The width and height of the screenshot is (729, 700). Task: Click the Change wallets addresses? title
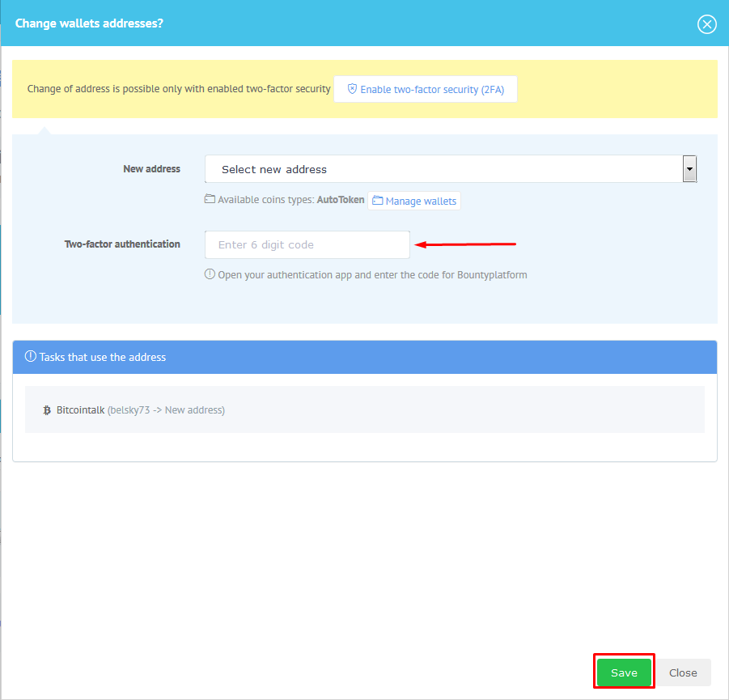point(89,23)
